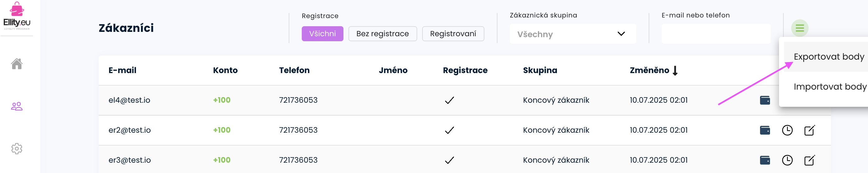Open the green hamburger menu

[x=800, y=28]
